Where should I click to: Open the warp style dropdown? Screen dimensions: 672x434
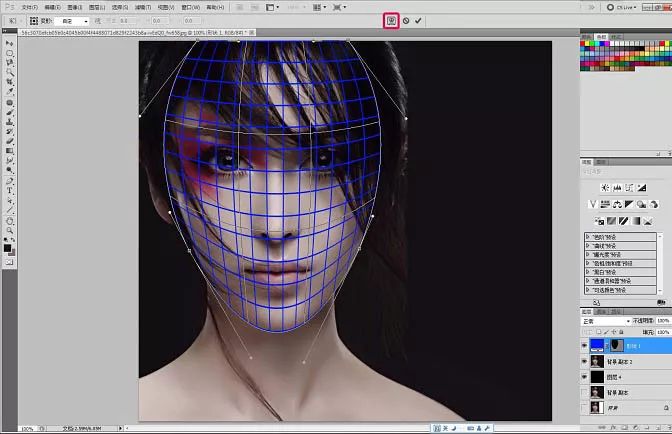click(72, 21)
